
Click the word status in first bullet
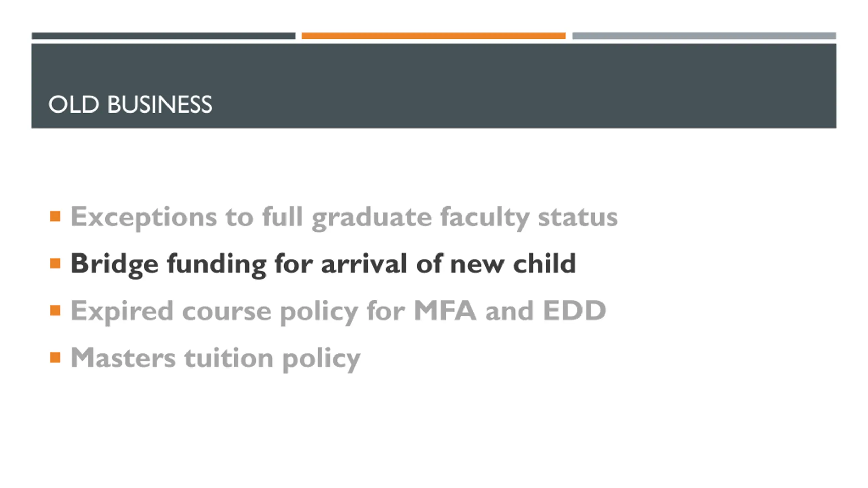pos(578,217)
